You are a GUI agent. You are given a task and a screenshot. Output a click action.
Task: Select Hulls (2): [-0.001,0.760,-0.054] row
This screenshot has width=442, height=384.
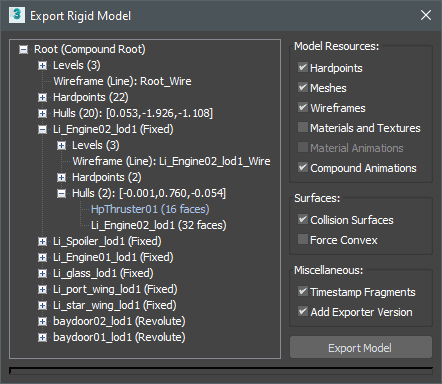pos(149,193)
